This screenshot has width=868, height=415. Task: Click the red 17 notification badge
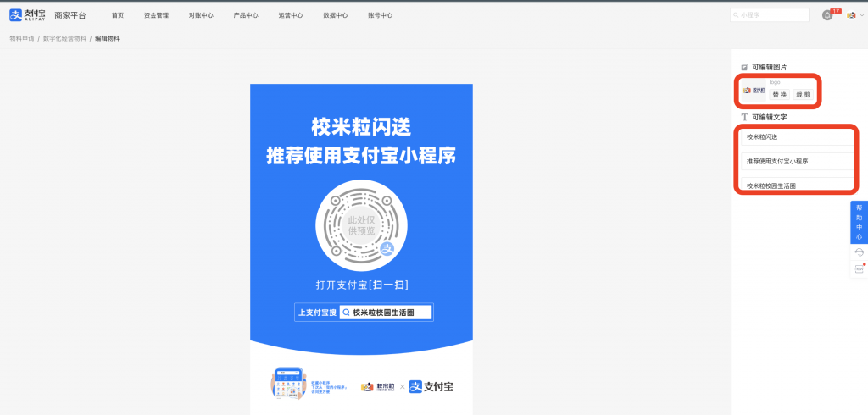point(836,11)
